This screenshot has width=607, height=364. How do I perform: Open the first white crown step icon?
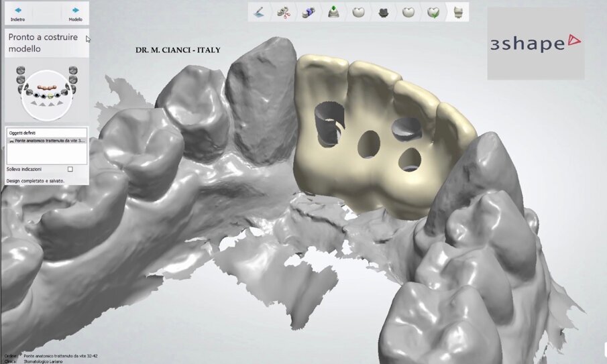click(358, 12)
